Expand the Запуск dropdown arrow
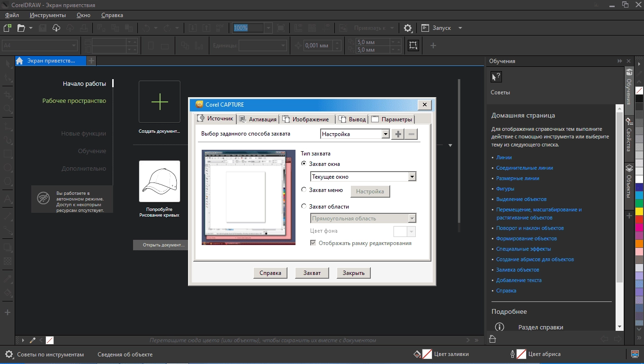 460,28
